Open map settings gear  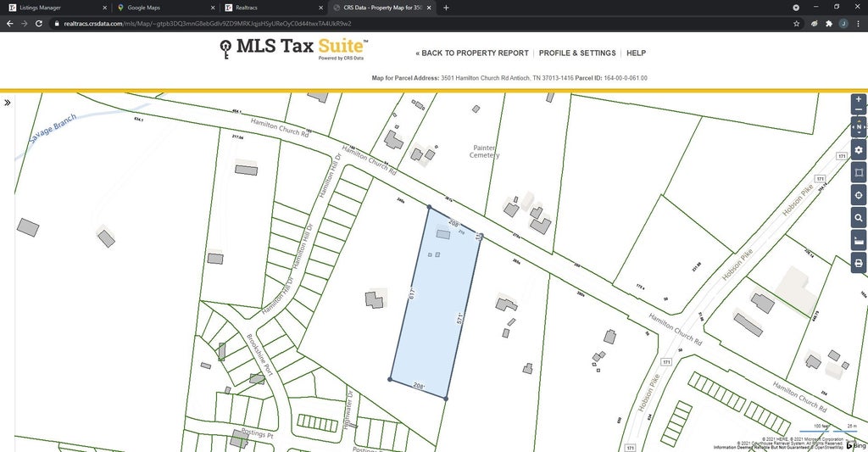(859, 150)
